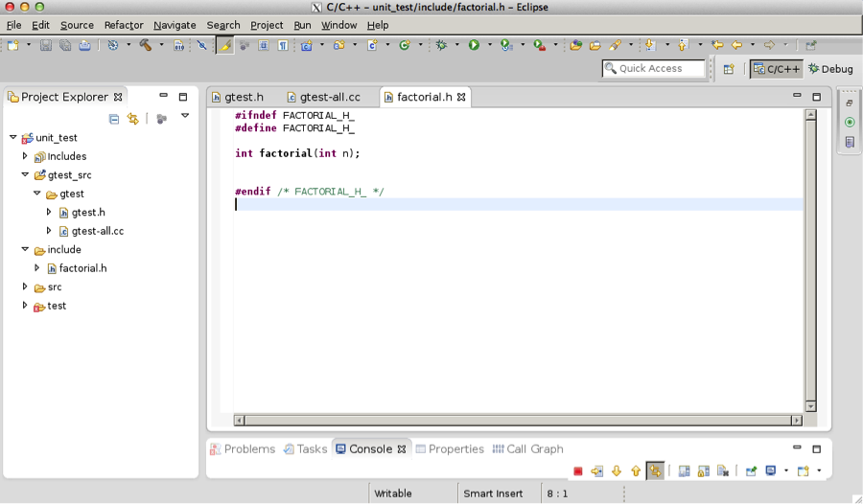
Task: Expand gtest-all.cc in Project Explorer
Action: click(x=49, y=231)
